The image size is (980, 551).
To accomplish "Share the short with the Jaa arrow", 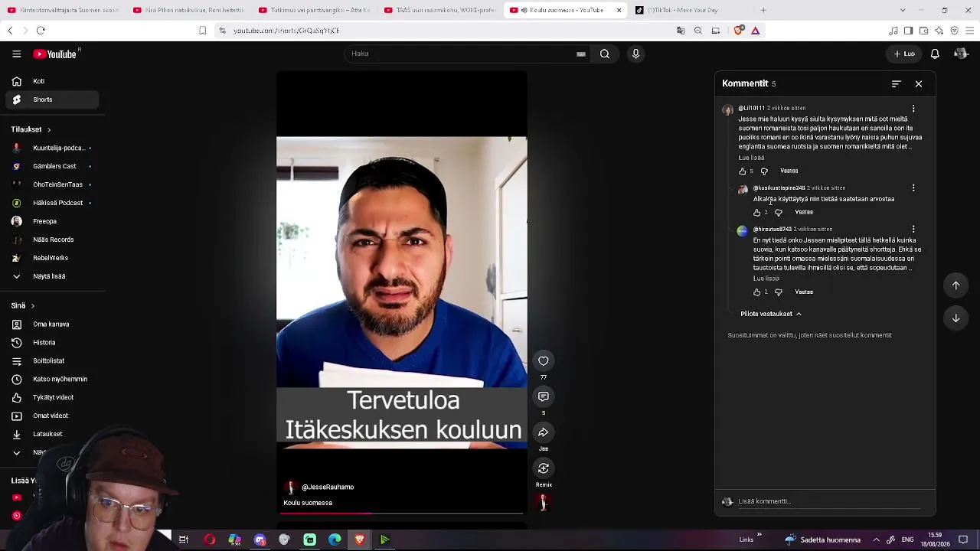I will pos(544,432).
